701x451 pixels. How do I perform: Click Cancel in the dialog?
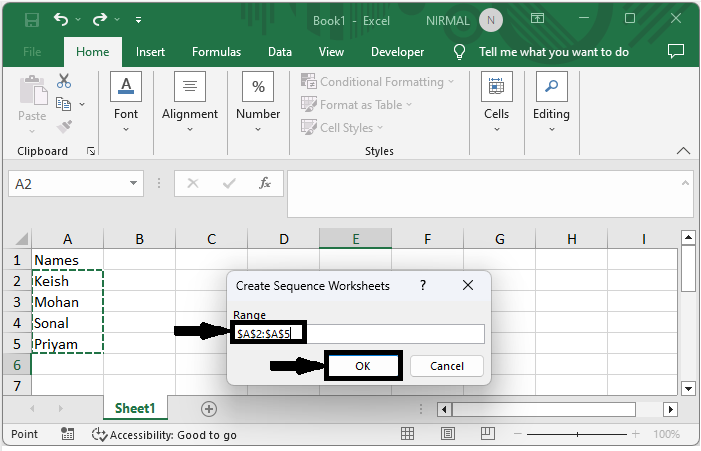click(x=447, y=366)
